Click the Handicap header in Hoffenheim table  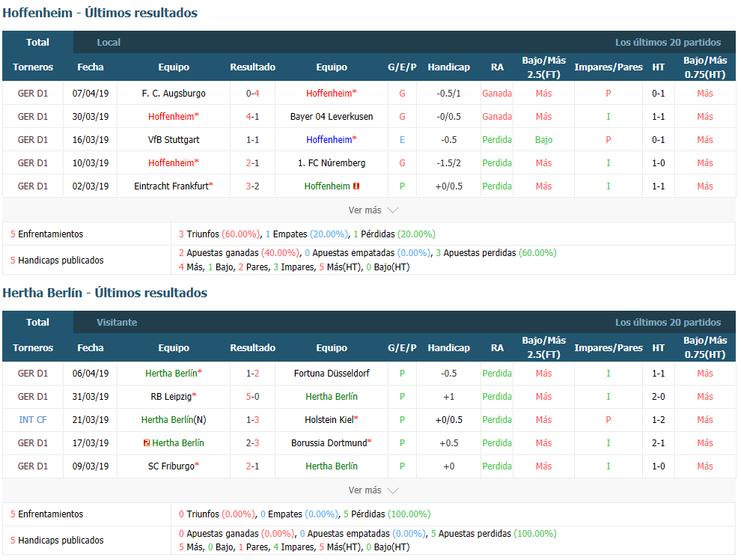tap(448, 67)
